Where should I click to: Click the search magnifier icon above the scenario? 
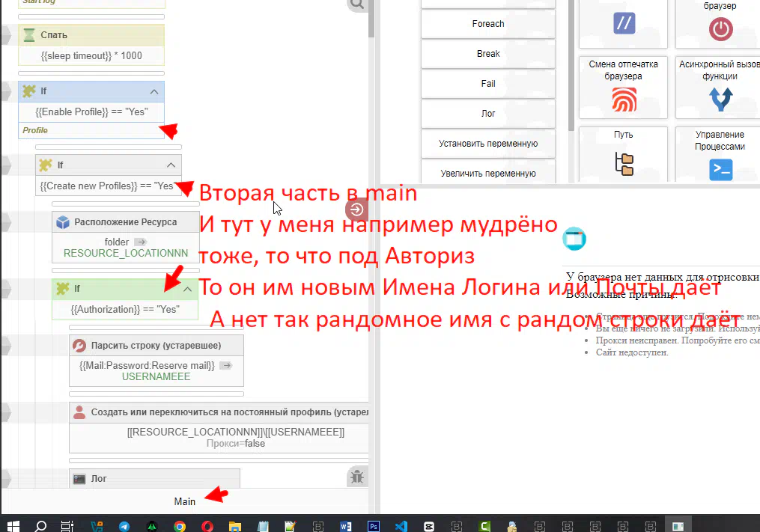[x=357, y=4]
